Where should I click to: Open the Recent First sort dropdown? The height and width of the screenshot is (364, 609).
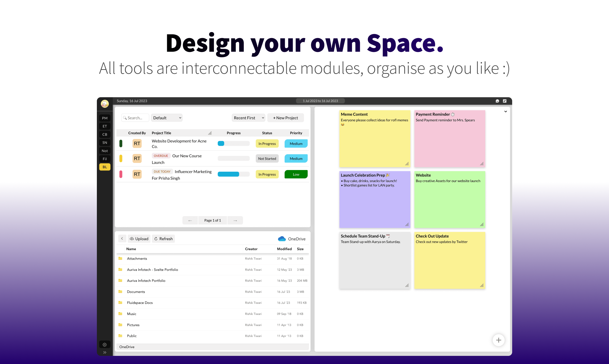248,118
